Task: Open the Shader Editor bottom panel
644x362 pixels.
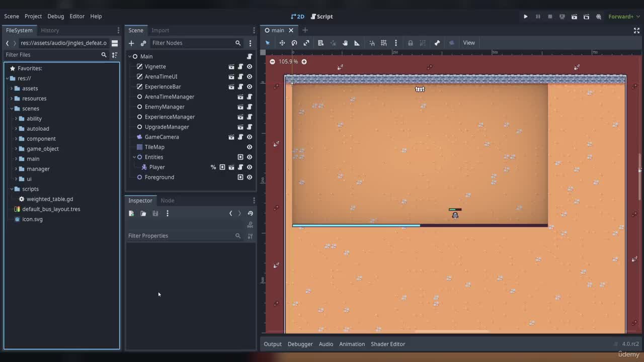Action: tap(388, 344)
